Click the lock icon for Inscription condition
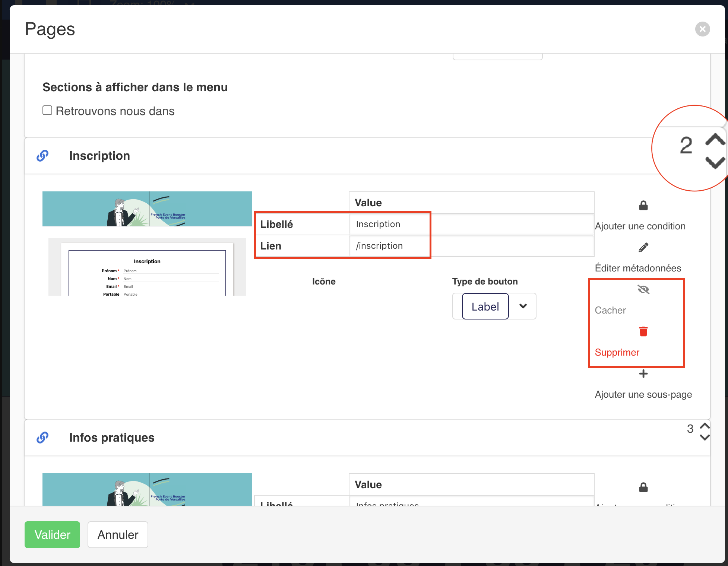Viewport: 728px width, 566px height. (643, 206)
